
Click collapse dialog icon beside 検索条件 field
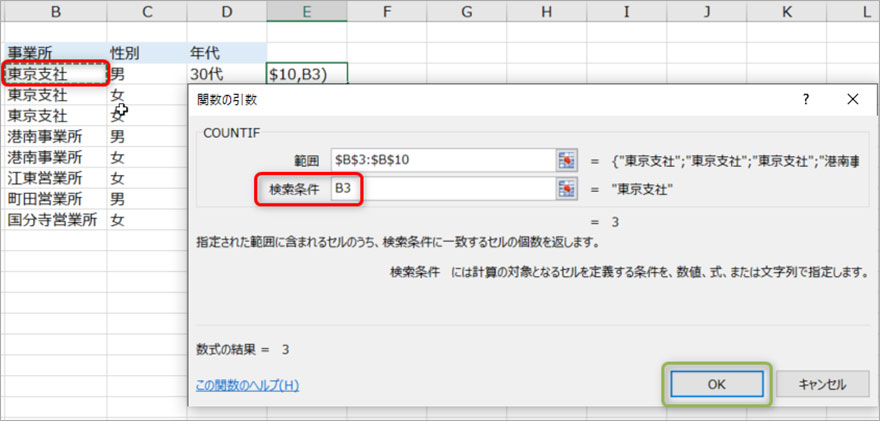click(568, 189)
